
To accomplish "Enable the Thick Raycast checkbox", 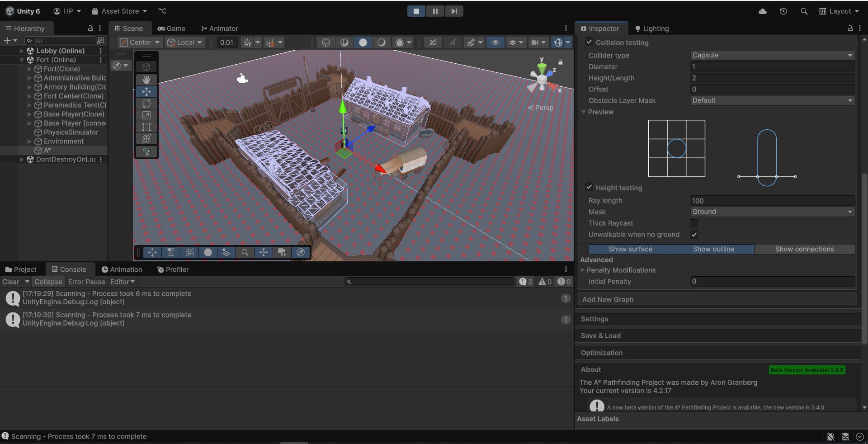I will 694,223.
